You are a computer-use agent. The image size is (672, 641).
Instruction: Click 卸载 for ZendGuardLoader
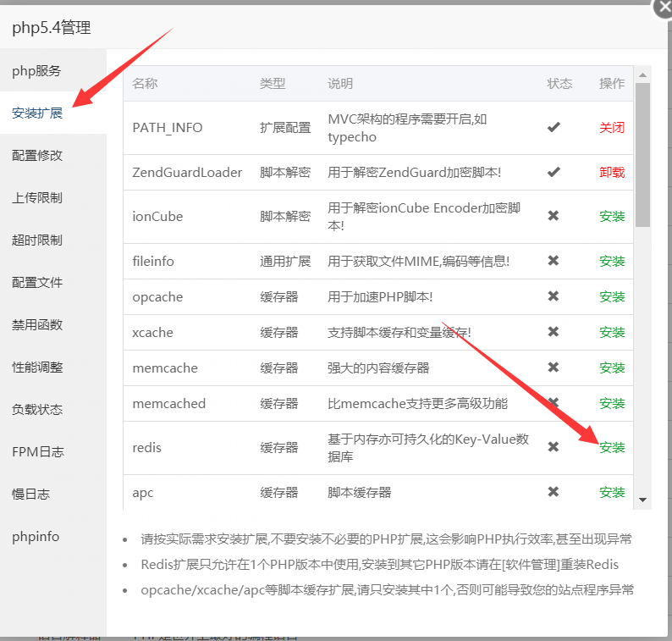pos(612,172)
